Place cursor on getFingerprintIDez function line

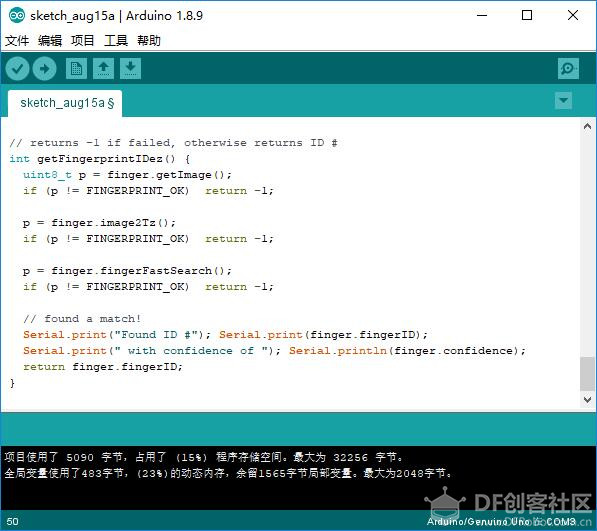pos(100,159)
